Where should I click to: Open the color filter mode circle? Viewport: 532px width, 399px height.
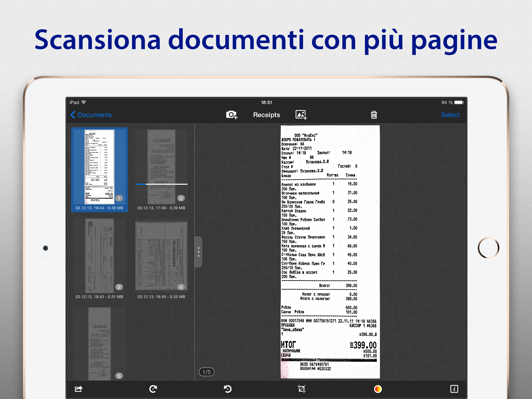click(x=378, y=389)
